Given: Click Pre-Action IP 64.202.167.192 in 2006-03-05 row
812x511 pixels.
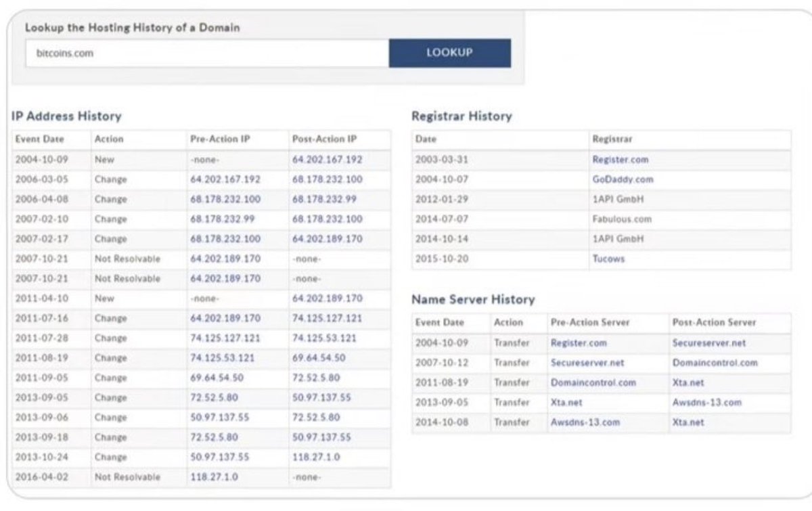Looking at the screenshot, I should point(225,179).
